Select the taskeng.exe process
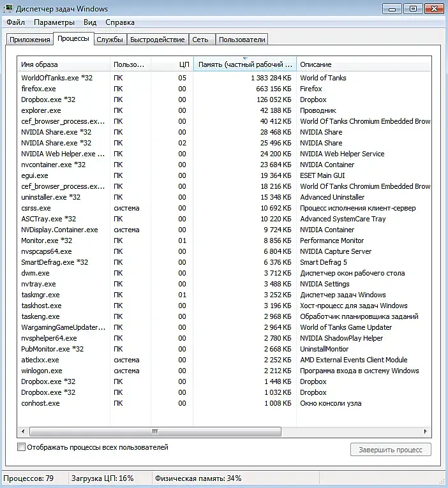 click(x=224, y=316)
